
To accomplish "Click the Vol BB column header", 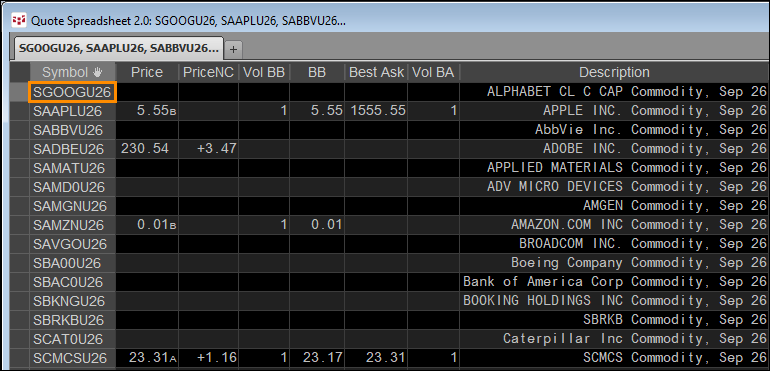I will coord(264,73).
